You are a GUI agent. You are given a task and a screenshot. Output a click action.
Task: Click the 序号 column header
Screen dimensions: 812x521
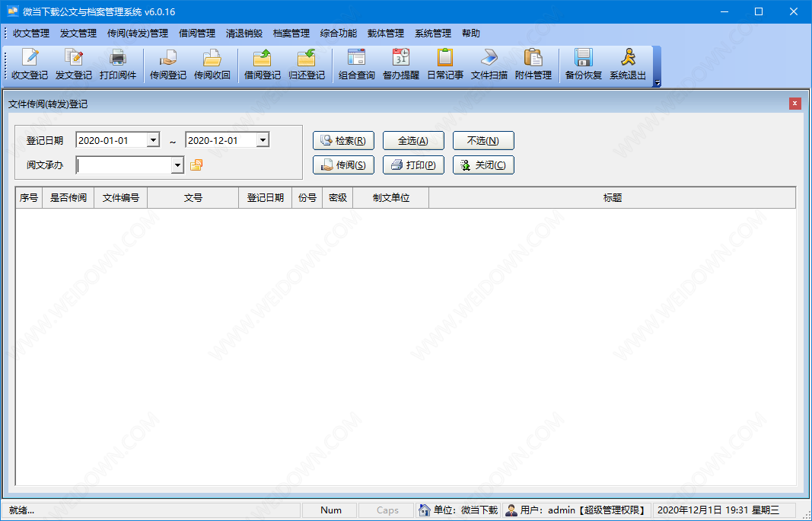[x=29, y=197]
